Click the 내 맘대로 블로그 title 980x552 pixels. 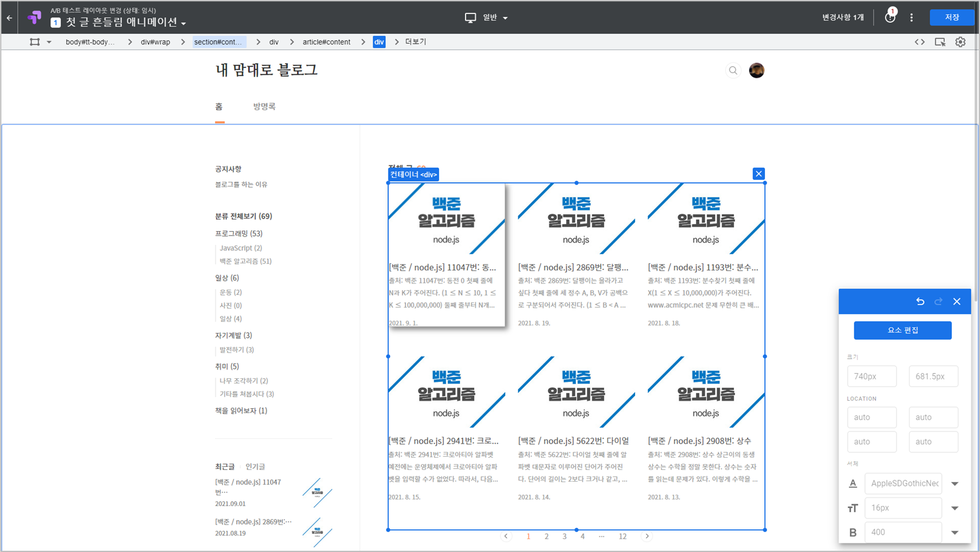click(266, 70)
